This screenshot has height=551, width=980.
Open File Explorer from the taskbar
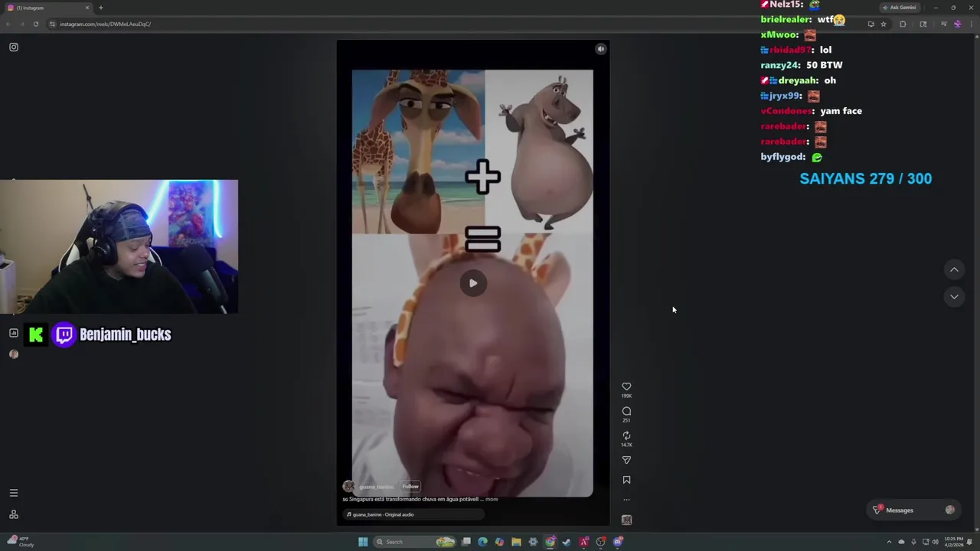[x=516, y=542]
